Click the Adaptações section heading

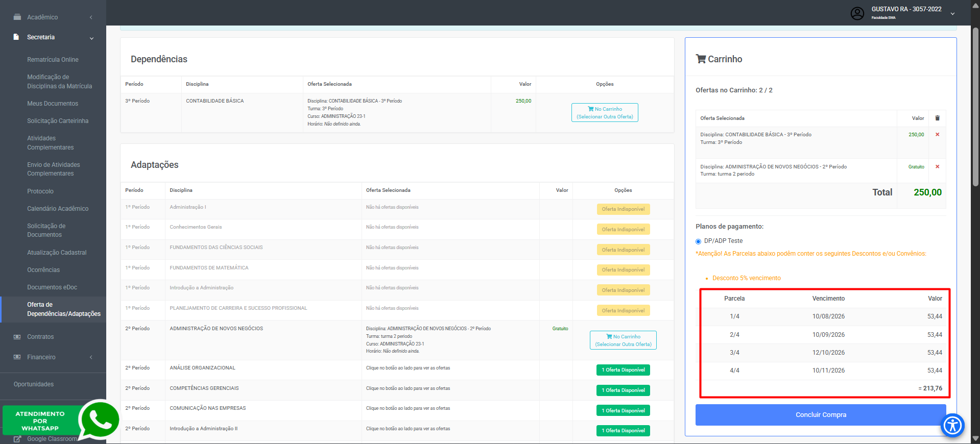click(154, 165)
